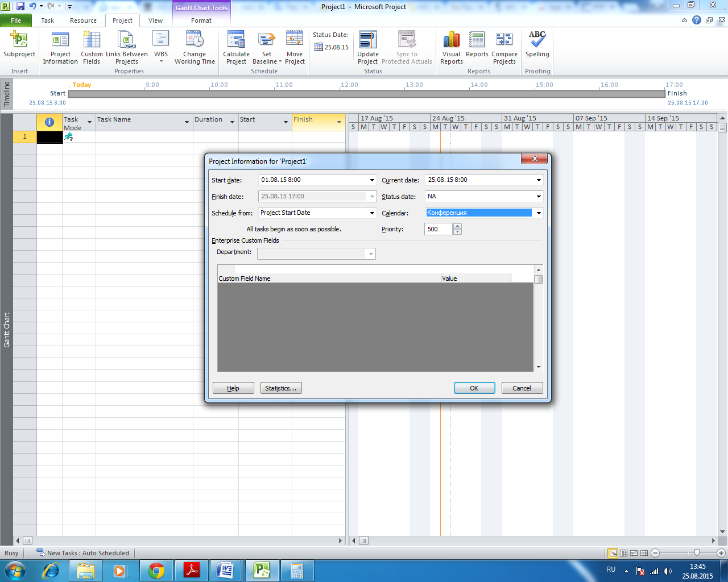Open Custom Fields in the ribbon
Screen dimensions: 728x582
[92, 48]
